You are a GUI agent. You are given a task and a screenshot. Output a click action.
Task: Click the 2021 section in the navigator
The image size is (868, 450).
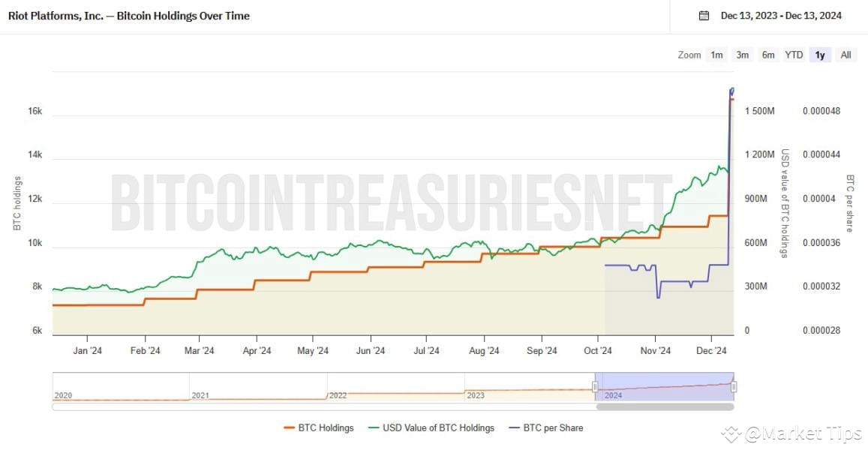(x=258, y=387)
